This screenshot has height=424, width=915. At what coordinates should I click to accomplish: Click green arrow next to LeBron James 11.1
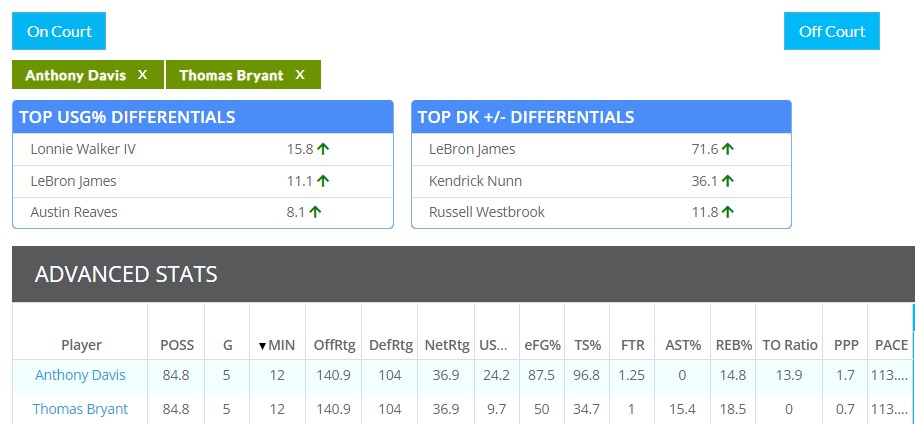(x=323, y=181)
